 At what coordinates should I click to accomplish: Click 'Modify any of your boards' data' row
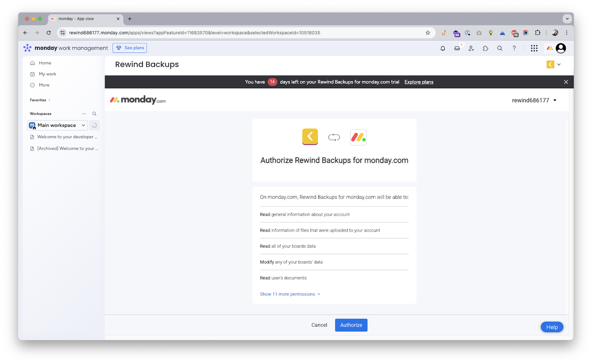[x=334, y=262]
